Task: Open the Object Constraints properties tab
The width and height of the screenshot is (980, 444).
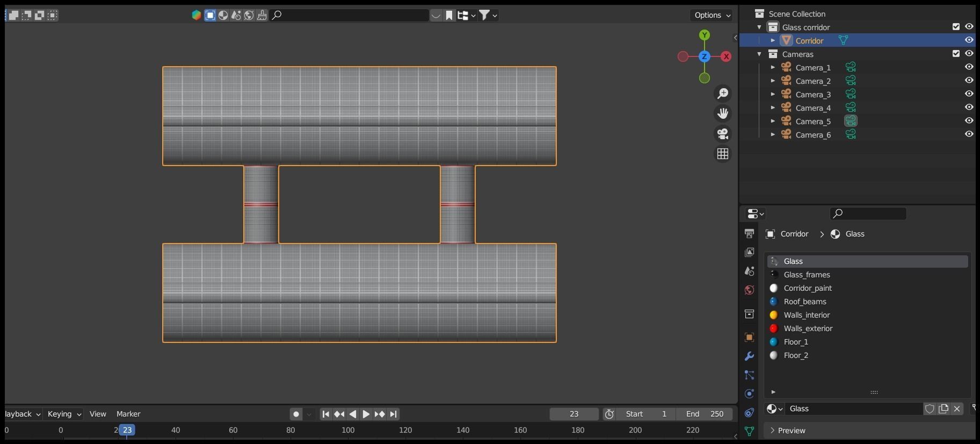Action: coord(749,413)
